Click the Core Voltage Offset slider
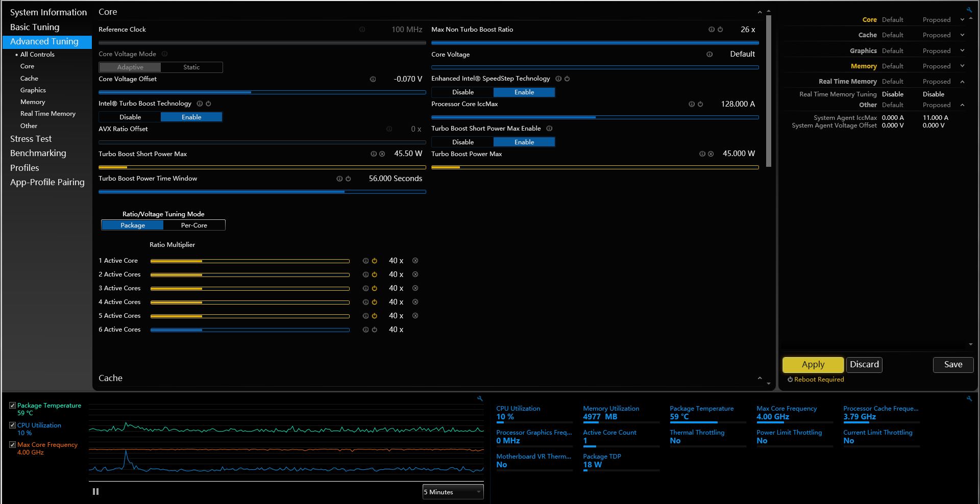Viewport: 980px width, 504px height. point(262,92)
